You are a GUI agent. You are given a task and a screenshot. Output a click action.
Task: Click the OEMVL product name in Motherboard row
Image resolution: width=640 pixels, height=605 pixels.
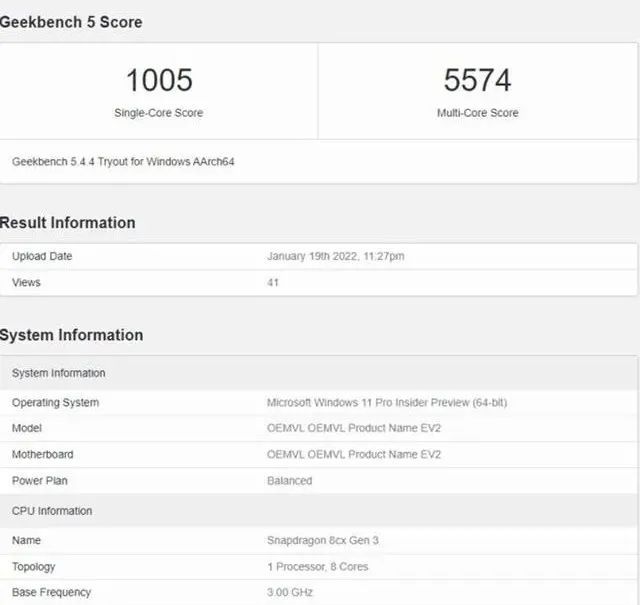[x=354, y=454]
